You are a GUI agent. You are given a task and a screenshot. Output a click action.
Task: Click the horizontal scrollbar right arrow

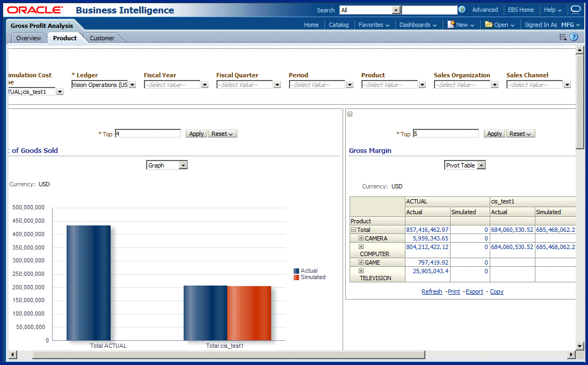click(571, 354)
